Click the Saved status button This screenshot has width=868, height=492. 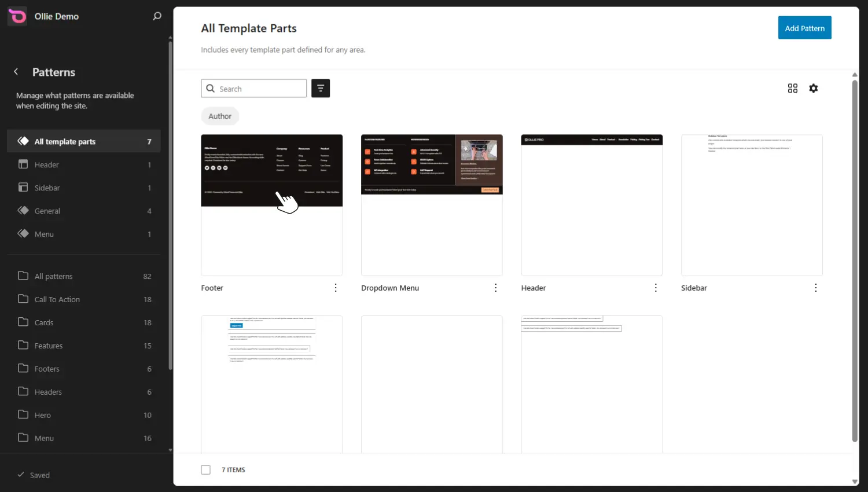click(x=34, y=475)
